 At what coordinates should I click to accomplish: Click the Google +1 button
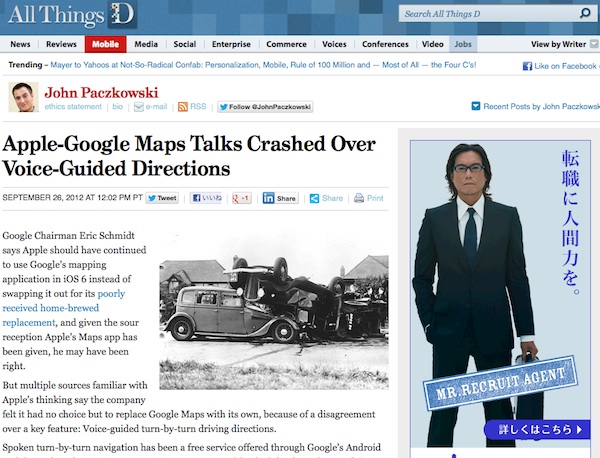241,198
